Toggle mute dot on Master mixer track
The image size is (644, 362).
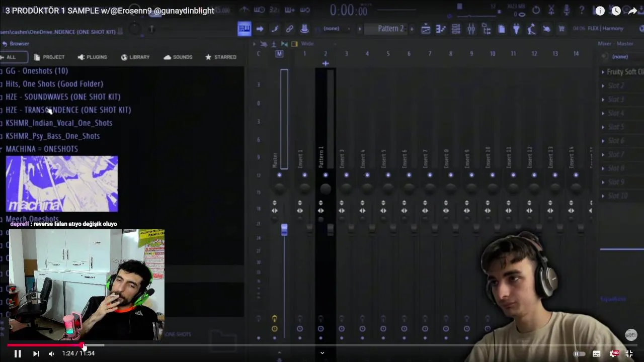point(279,175)
